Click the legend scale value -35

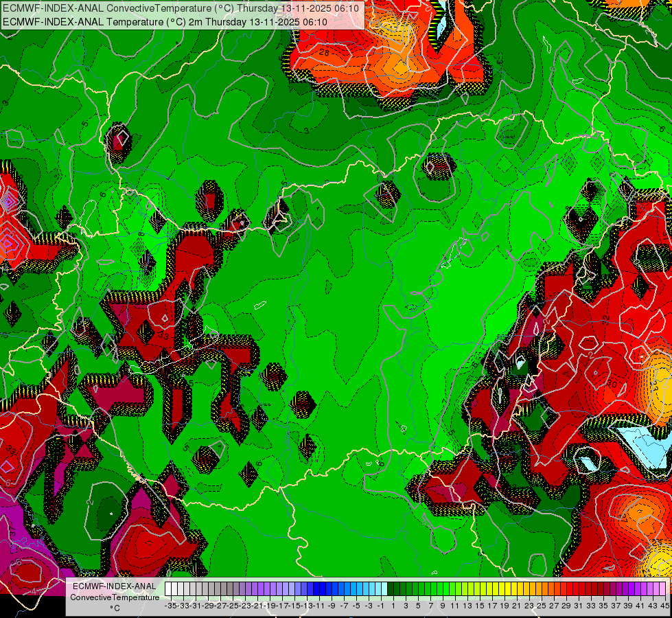[x=171, y=606]
